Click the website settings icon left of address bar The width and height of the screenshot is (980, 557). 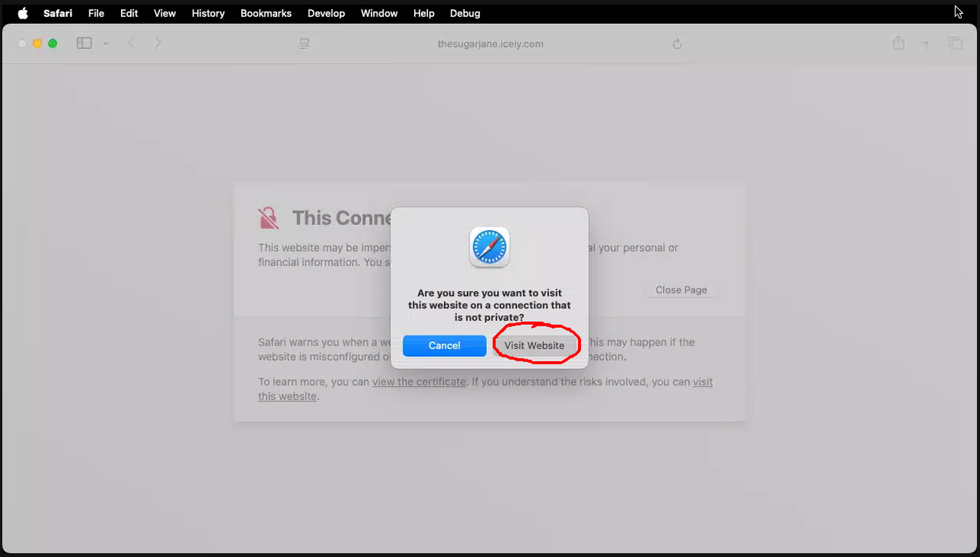tap(303, 44)
